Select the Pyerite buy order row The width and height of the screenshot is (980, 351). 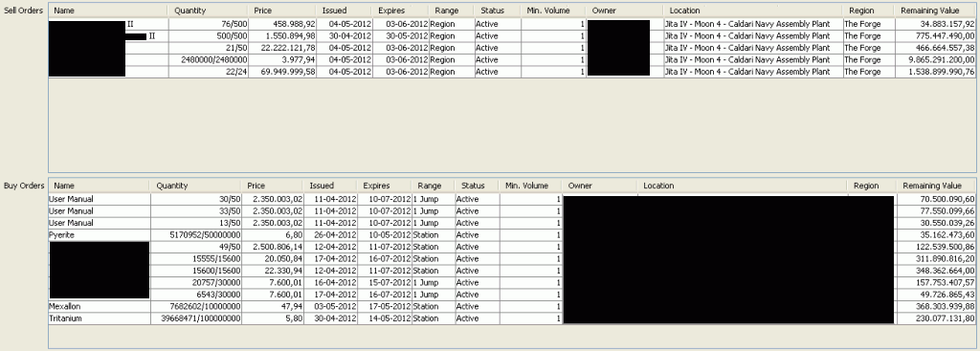[512, 235]
